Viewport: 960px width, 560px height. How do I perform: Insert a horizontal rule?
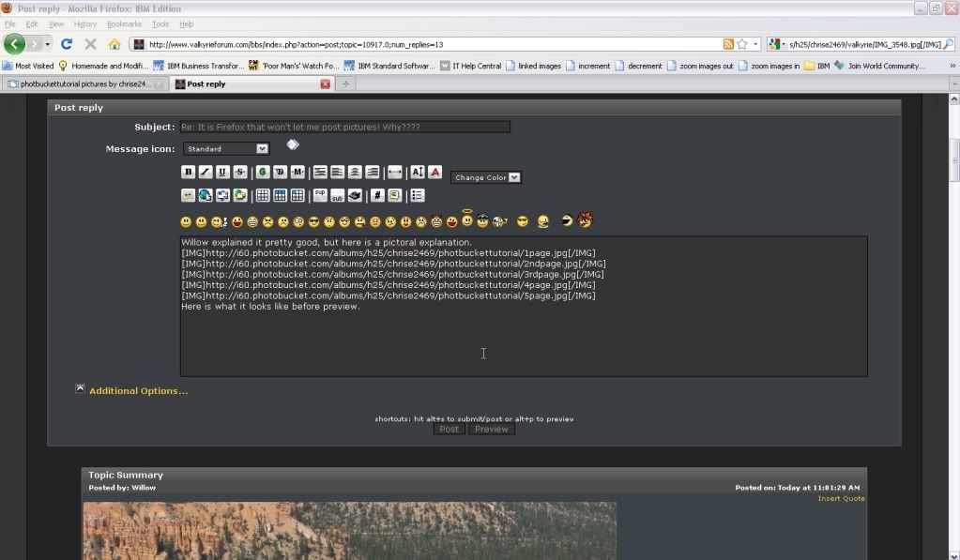pyautogui.click(x=395, y=173)
